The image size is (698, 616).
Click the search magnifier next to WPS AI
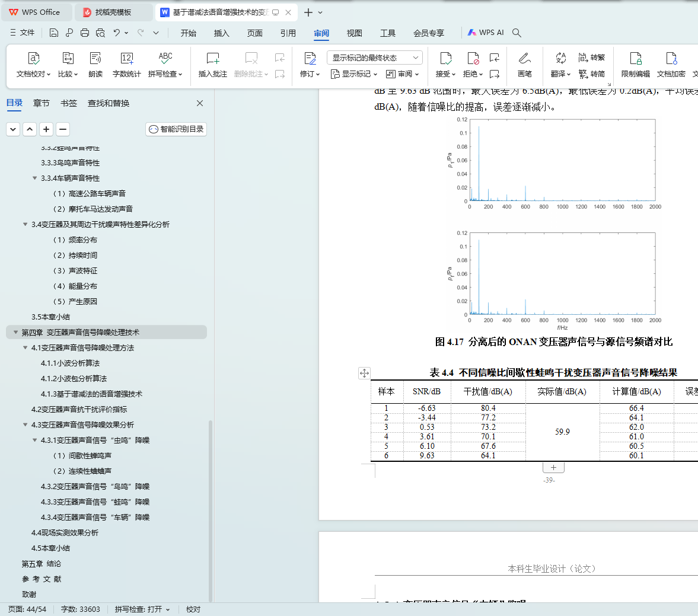(517, 33)
